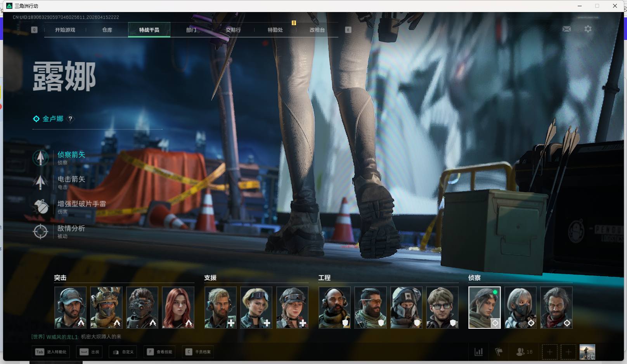Click the 支援 class heading
This screenshot has height=364, width=627.
[x=210, y=278]
